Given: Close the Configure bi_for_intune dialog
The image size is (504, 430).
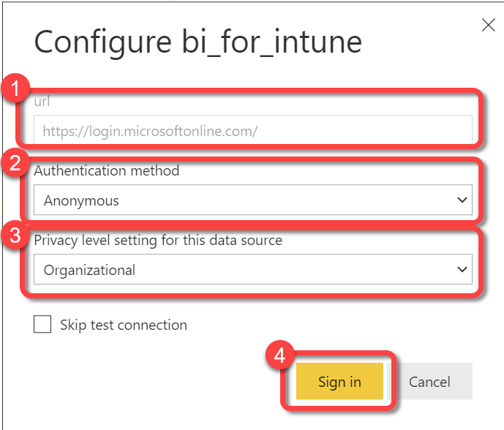Looking at the screenshot, I should click(488, 25).
